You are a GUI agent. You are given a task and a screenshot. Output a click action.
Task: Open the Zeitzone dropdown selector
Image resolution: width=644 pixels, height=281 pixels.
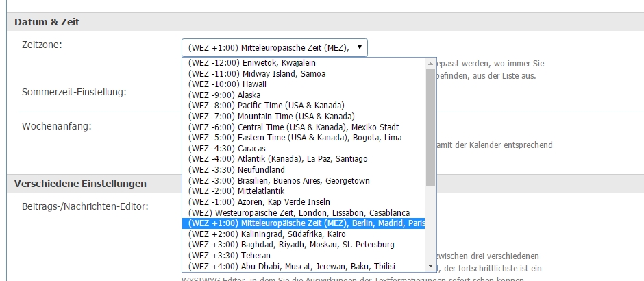click(x=274, y=47)
